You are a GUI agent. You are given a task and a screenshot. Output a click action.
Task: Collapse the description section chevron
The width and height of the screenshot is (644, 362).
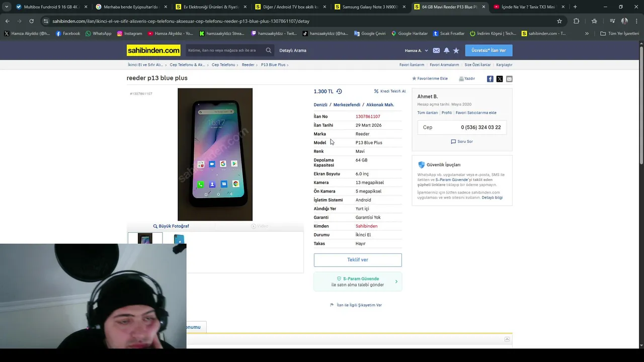pyautogui.click(x=507, y=339)
